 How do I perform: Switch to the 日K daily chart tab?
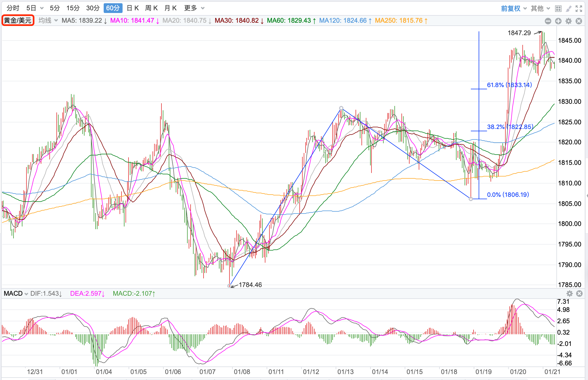click(x=133, y=8)
